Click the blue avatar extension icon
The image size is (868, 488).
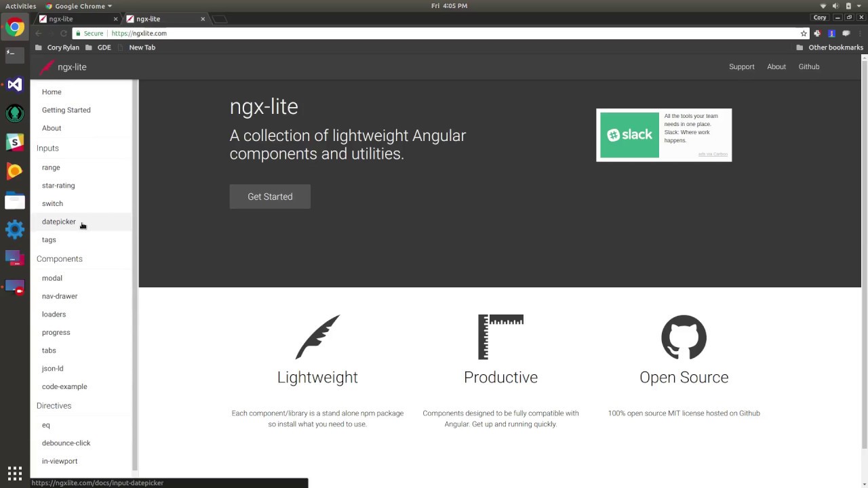[831, 33]
